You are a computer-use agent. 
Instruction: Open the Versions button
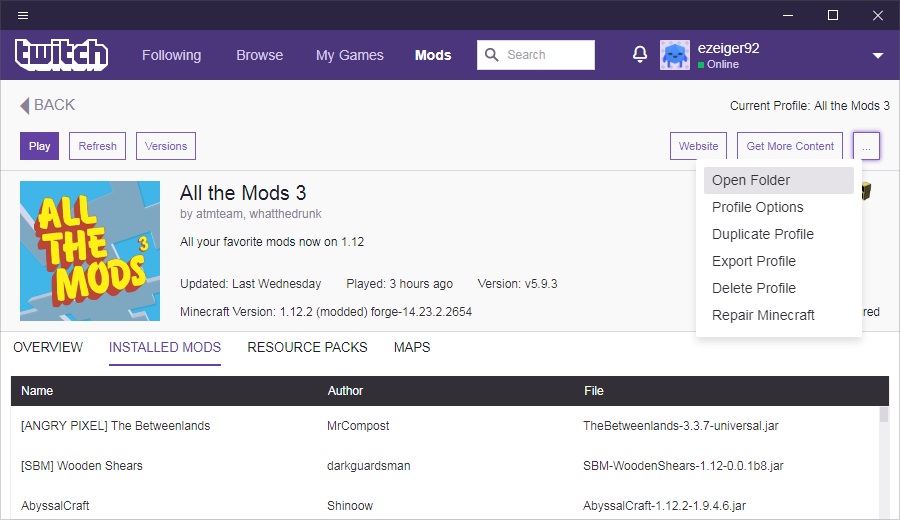(166, 146)
